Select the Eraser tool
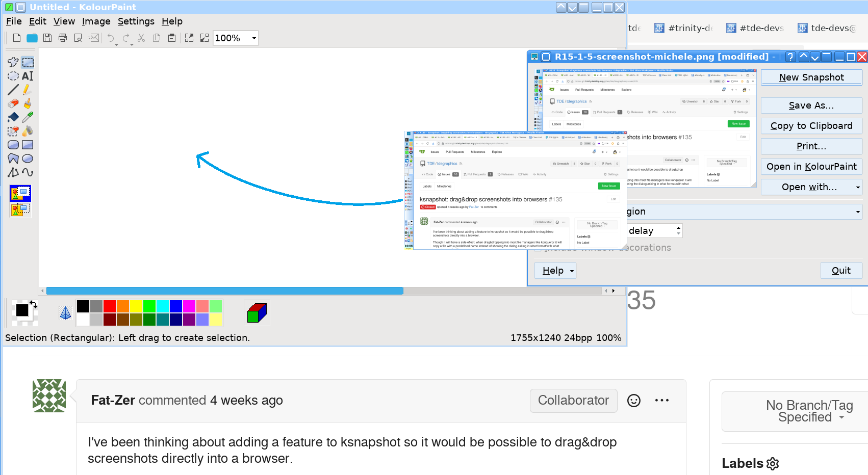Screen dimensions: 868x475 coord(13,103)
